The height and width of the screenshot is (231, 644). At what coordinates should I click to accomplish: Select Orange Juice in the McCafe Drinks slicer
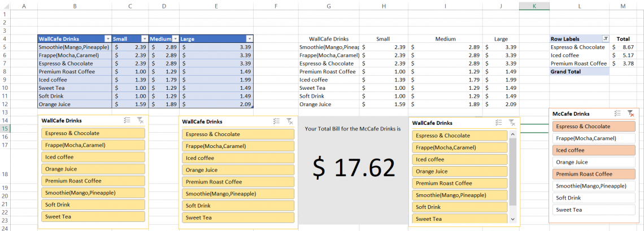point(594,162)
